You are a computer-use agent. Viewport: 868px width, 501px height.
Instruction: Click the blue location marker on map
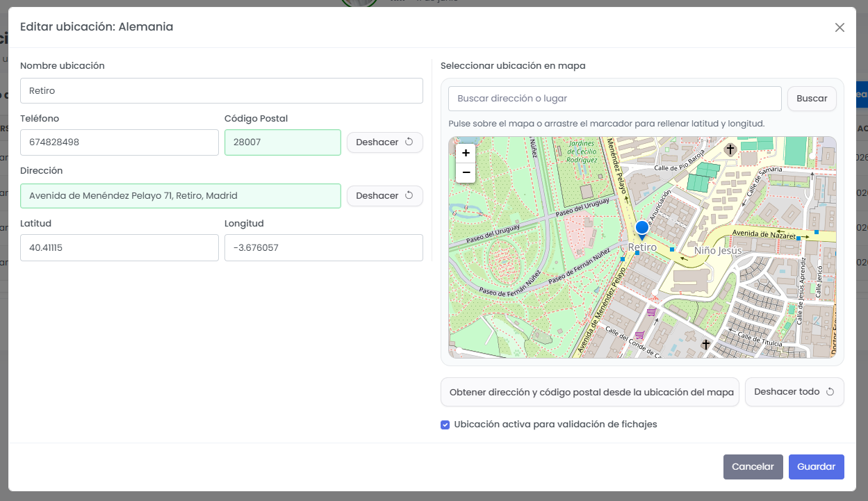pos(642,231)
